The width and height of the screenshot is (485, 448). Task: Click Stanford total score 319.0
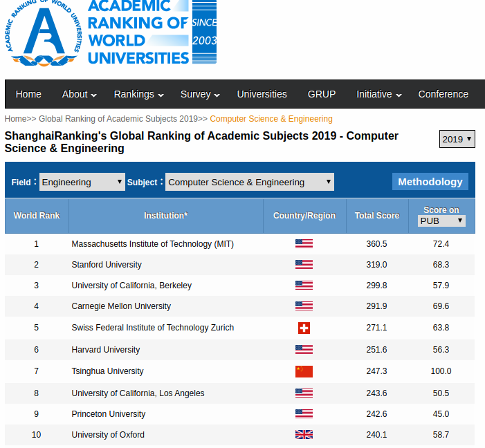pos(376,265)
